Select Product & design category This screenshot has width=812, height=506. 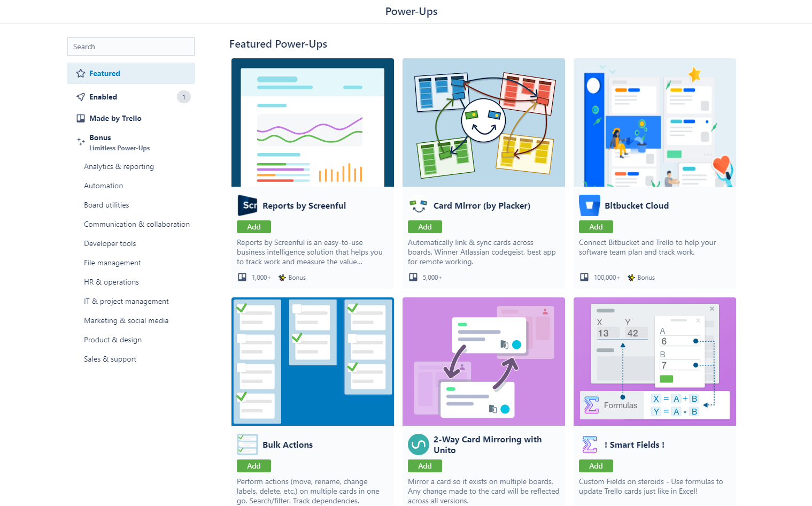pos(113,340)
